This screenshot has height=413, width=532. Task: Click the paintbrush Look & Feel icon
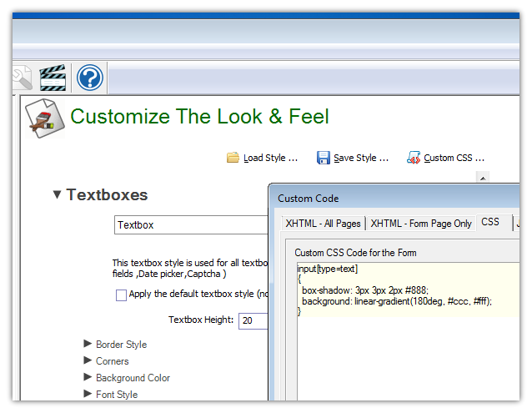(x=45, y=118)
